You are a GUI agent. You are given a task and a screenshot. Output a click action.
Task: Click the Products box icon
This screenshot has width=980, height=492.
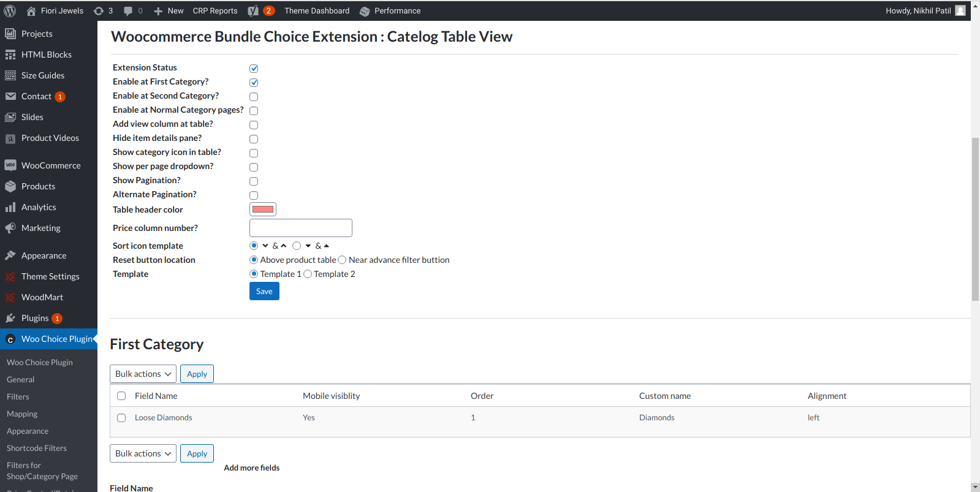(x=10, y=186)
